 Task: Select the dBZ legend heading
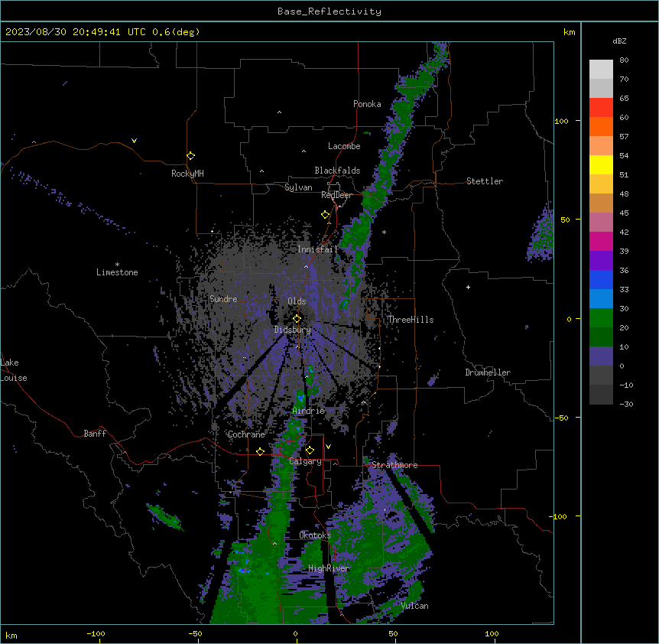point(619,41)
